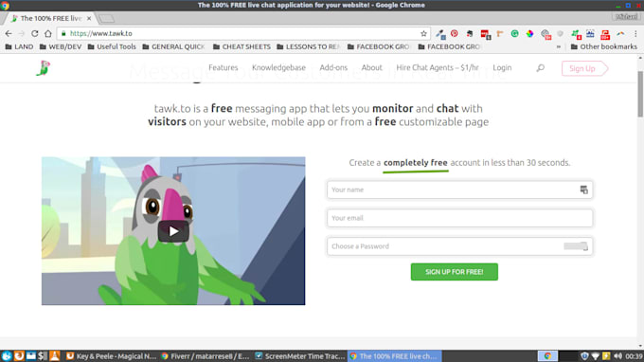Click the Login link
Viewport: 644px width, 362px height.
click(502, 68)
